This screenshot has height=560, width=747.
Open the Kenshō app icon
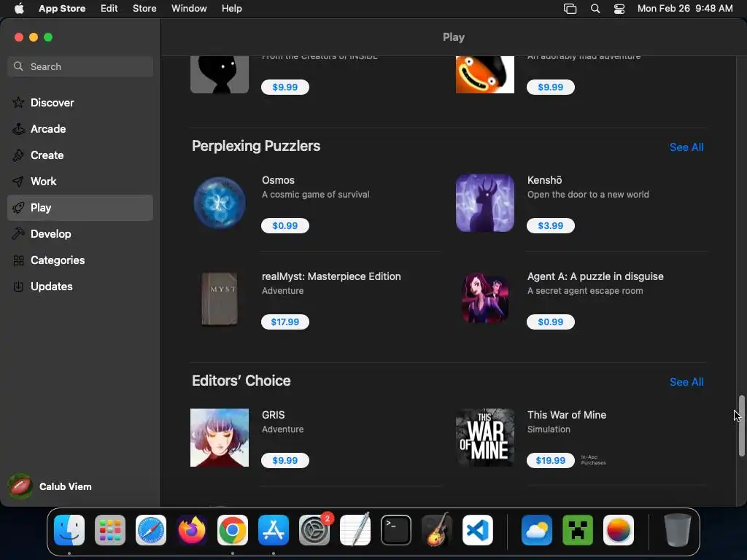click(485, 203)
